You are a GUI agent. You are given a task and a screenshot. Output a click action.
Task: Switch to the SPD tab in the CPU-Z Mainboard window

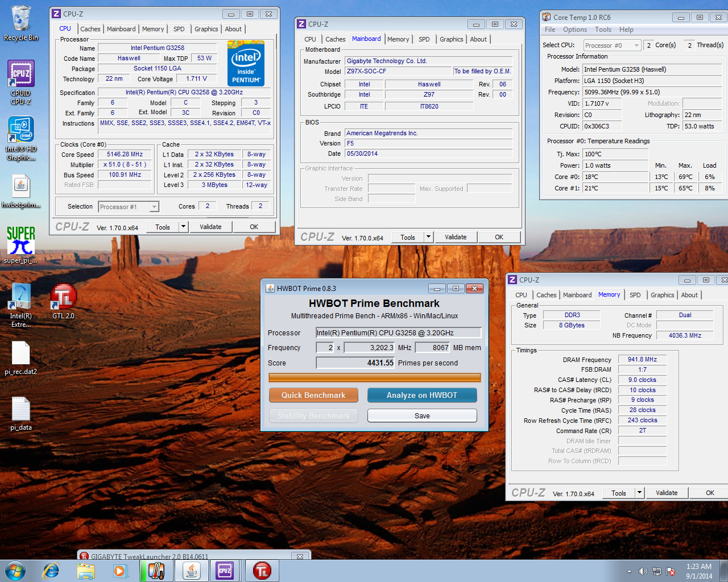click(x=424, y=39)
